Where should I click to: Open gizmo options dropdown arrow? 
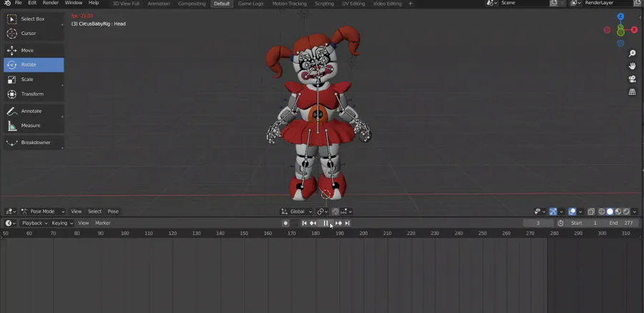tap(561, 211)
